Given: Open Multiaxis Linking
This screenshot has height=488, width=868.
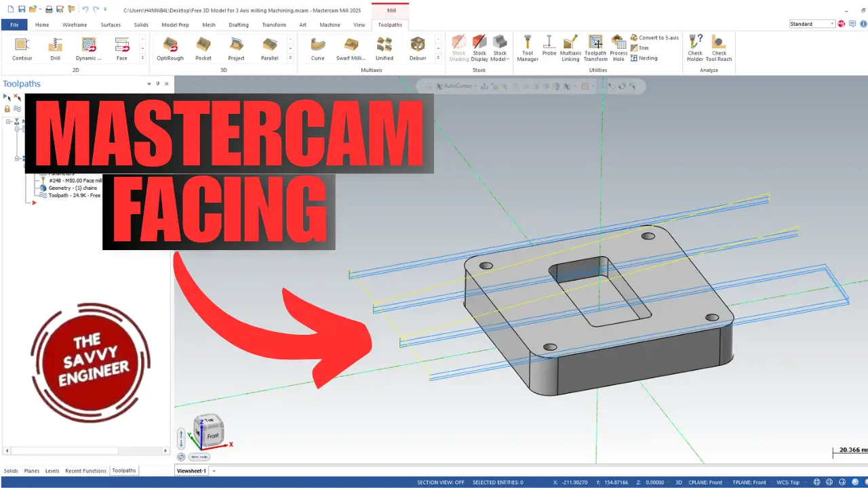Looking at the screenshot, I should pos(570,48).
